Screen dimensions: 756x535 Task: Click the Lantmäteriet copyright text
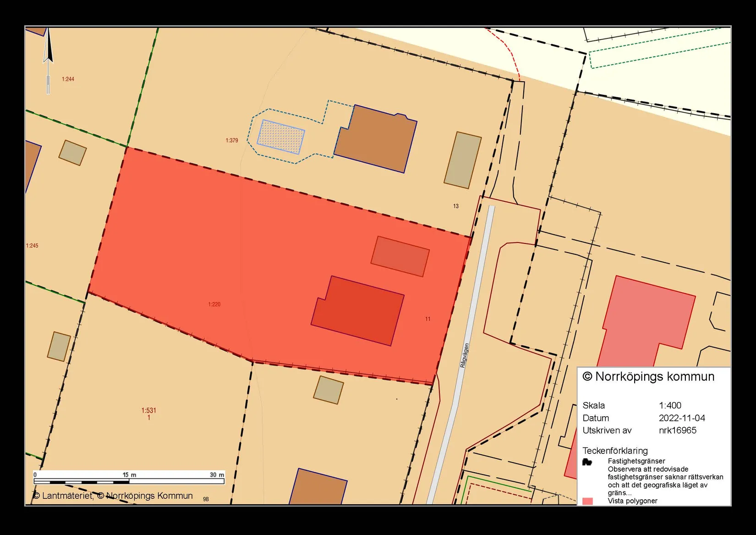tap(63, 496)
